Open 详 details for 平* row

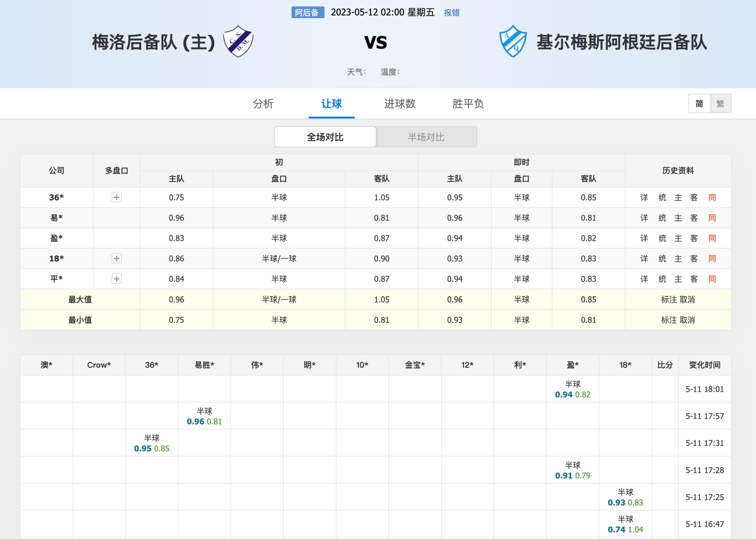(x=644, y=279)
